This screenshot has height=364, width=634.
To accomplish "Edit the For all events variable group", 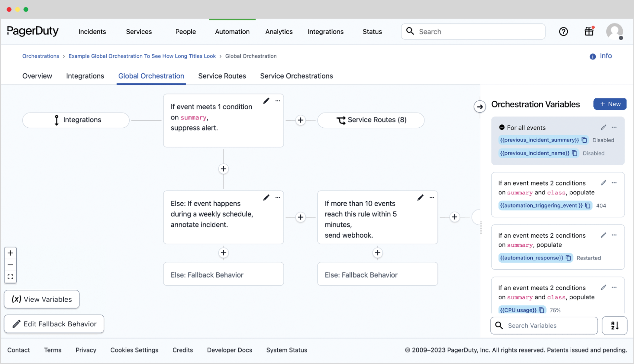I will click(603, 127).
